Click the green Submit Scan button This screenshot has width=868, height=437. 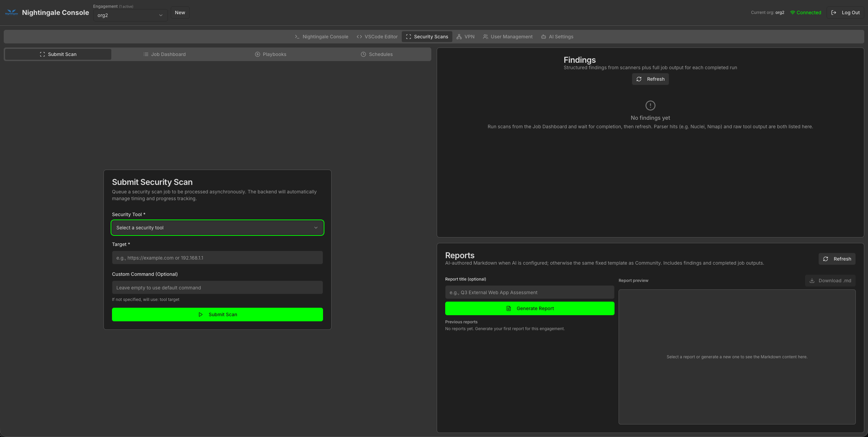tap(217, 315)
